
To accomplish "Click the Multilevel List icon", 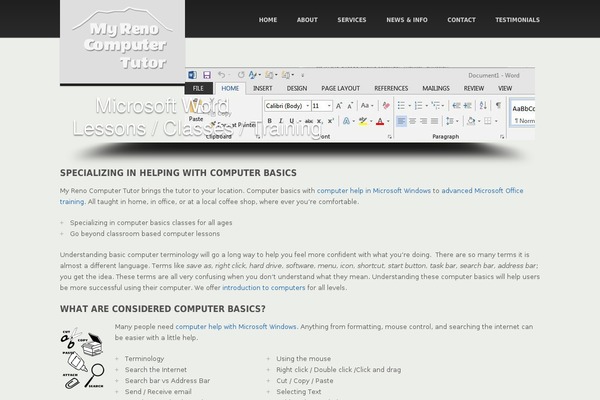I will point(435,105).
